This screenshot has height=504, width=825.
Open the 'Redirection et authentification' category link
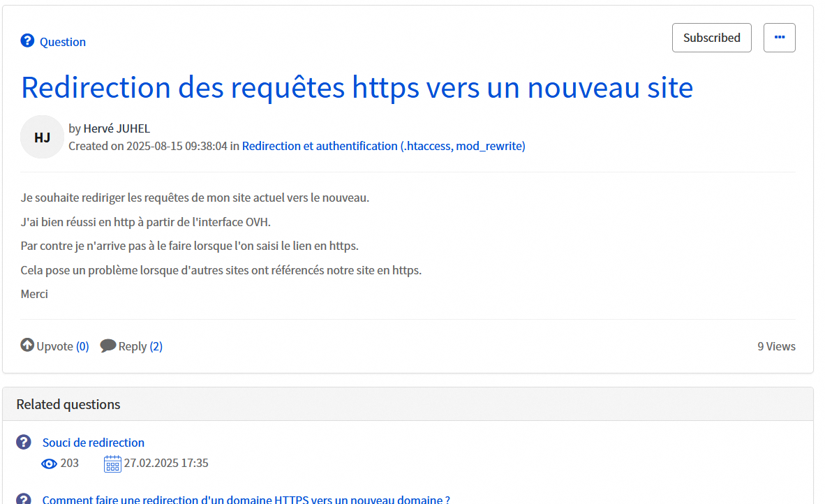(x=383, y=146)
